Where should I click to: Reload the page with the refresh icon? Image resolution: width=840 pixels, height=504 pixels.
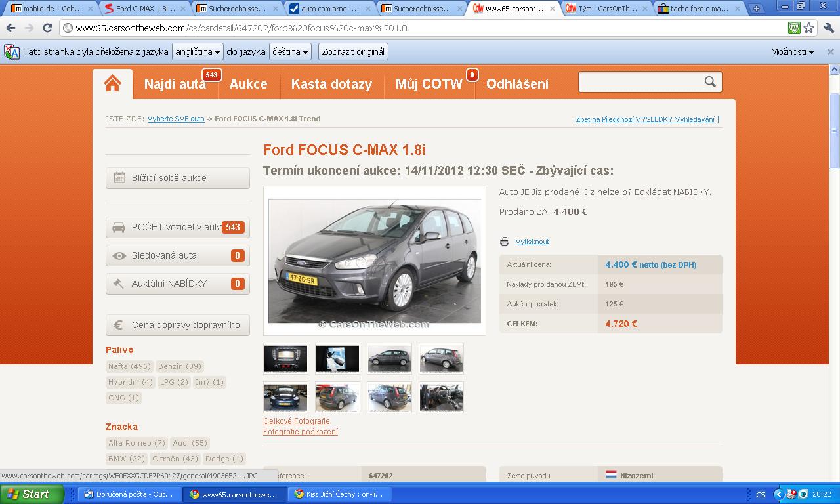pos(47,28)
